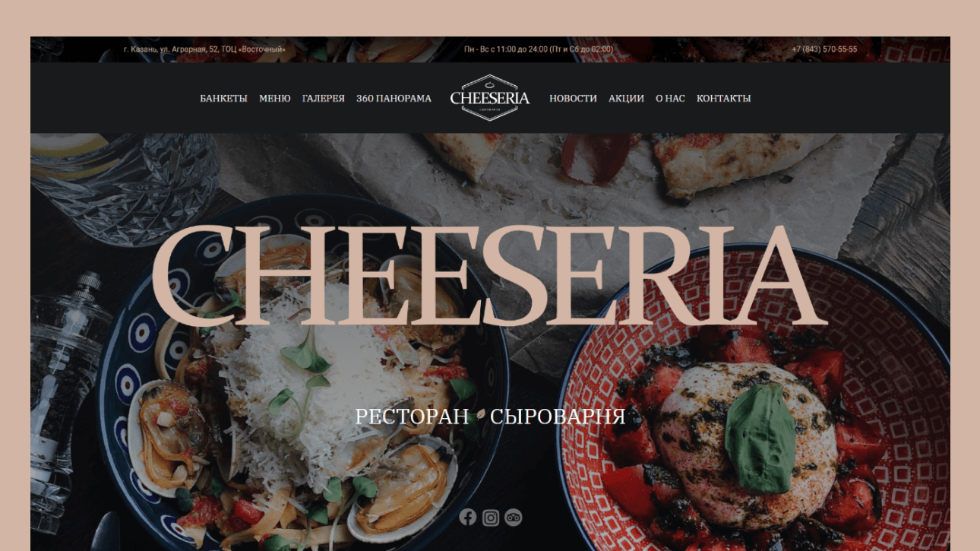Open the АКЦИИ promotions page

click(626, 99)
